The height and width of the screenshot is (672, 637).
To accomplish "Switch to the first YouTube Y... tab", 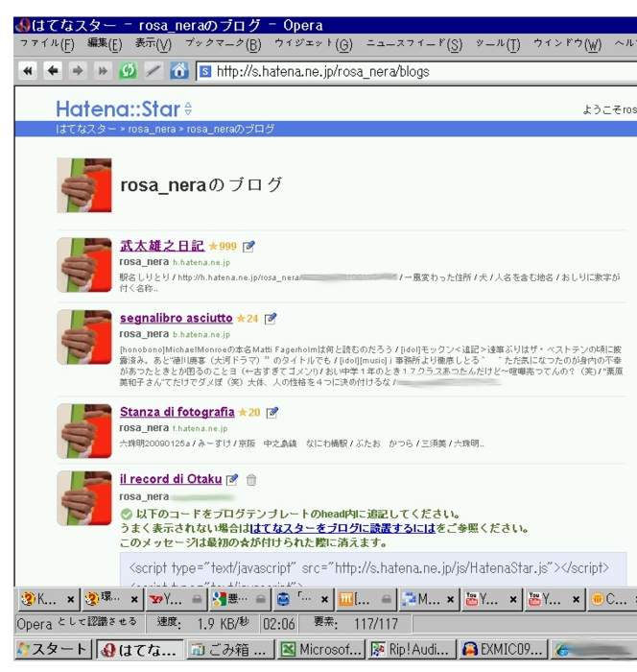I will [484, 599].
